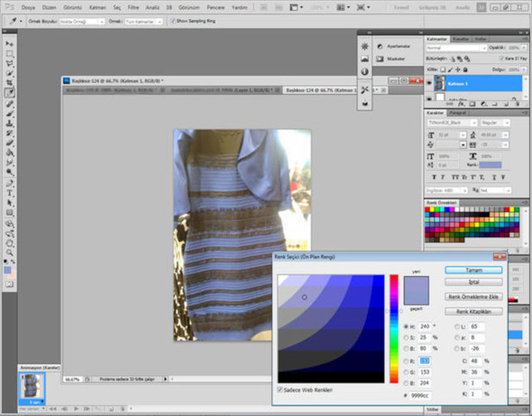
Task: Open the Filtre menu
Action: tap(133, 7)
